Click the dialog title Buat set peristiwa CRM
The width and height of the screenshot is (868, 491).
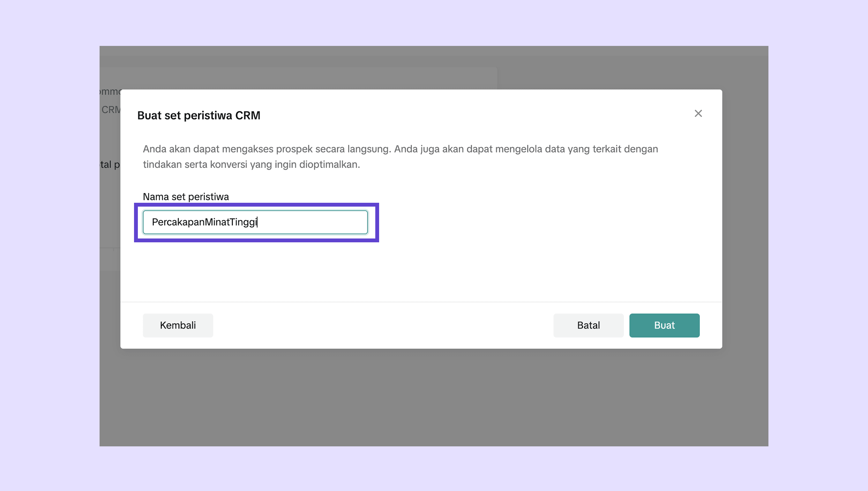[x=198, y=115]
